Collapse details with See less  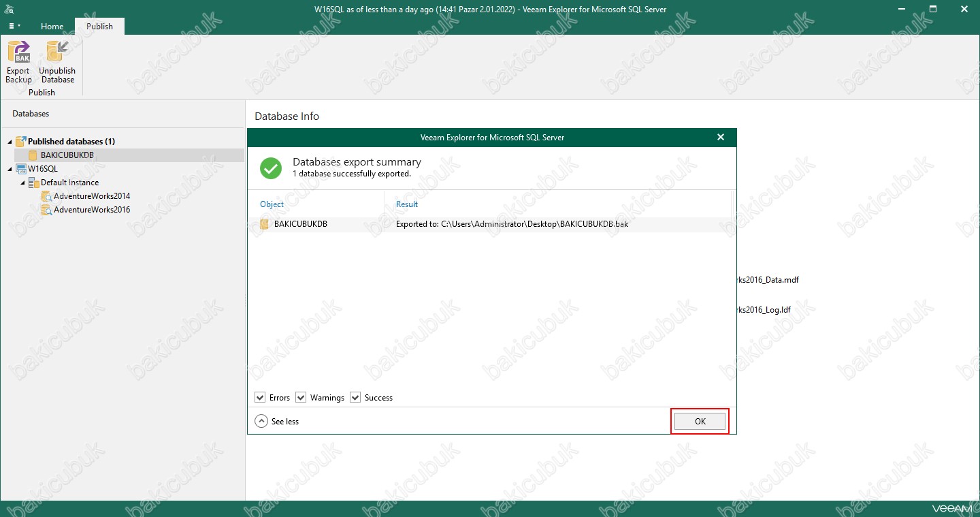coord(277,422)
